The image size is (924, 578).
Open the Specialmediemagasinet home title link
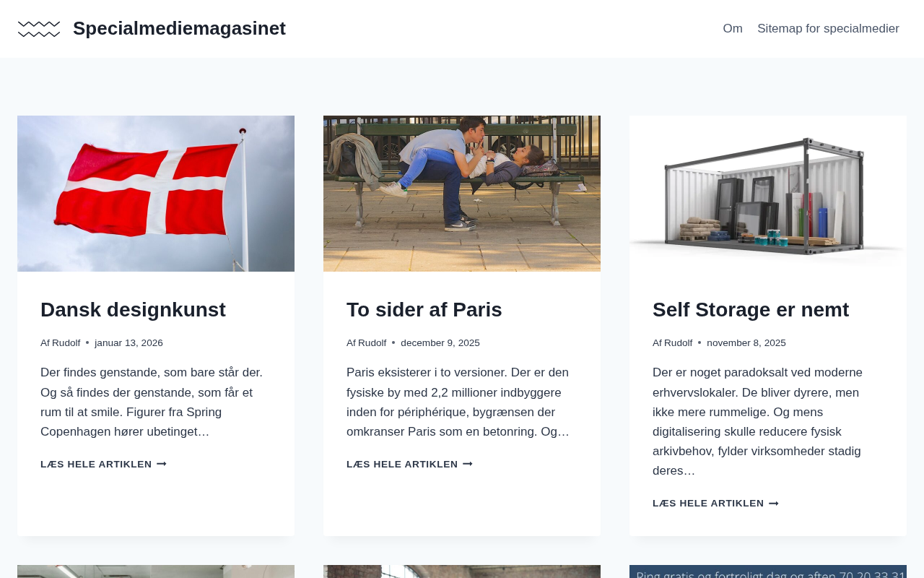click(x=179, y=28)
